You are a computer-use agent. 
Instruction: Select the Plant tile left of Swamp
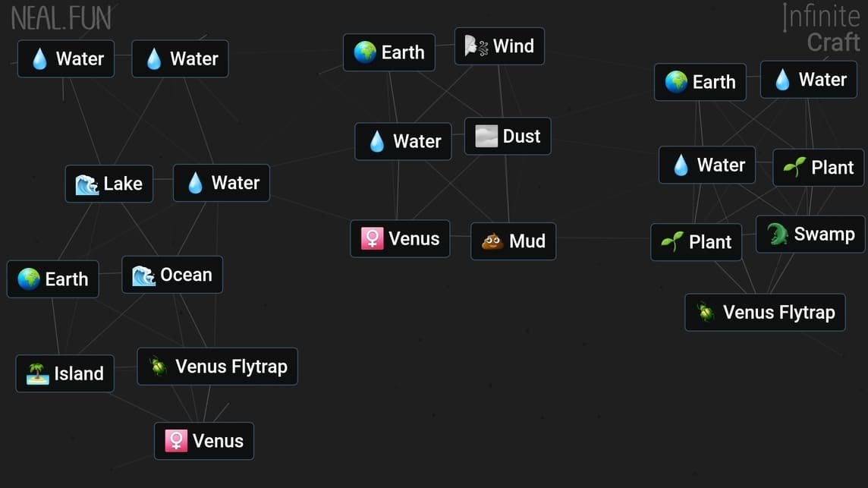696,242
